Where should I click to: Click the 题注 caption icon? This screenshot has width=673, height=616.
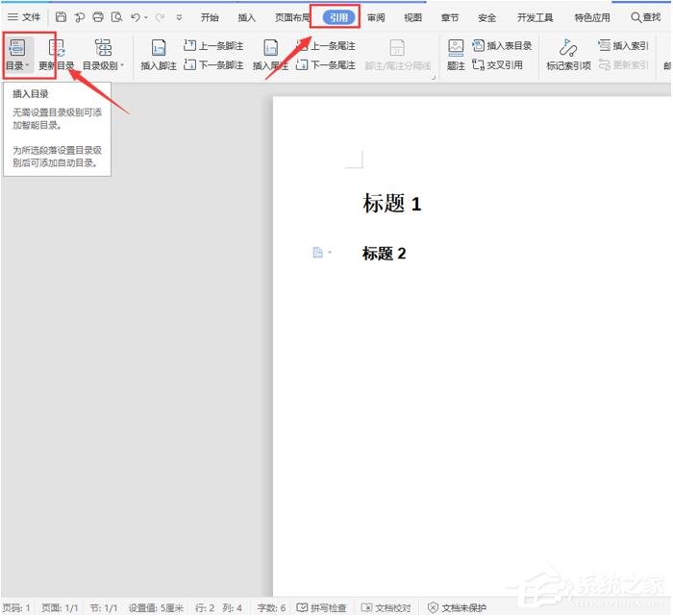[456, 48]
